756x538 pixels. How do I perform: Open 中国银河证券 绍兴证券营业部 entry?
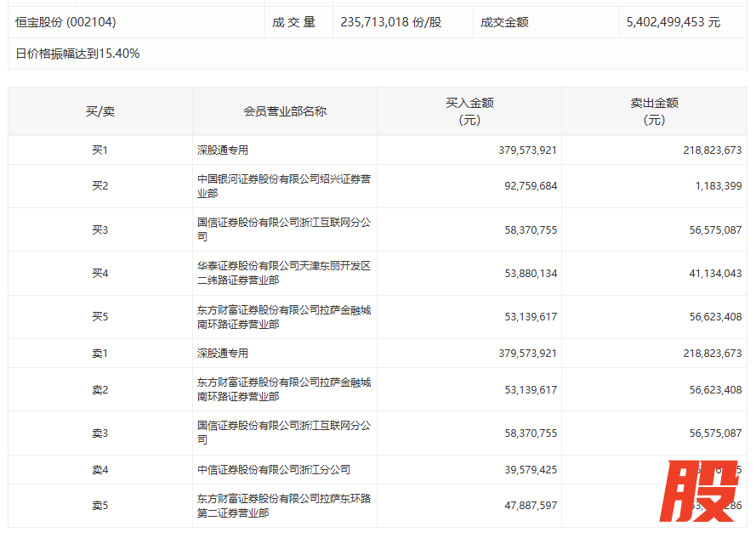click(x=283, y=186)
